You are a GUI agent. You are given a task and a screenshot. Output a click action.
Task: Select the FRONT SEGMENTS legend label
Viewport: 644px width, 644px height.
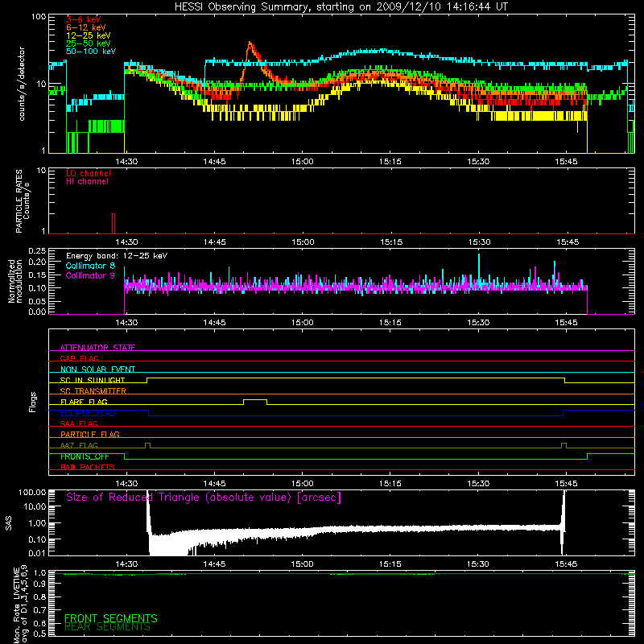click(x=111, y=618)
